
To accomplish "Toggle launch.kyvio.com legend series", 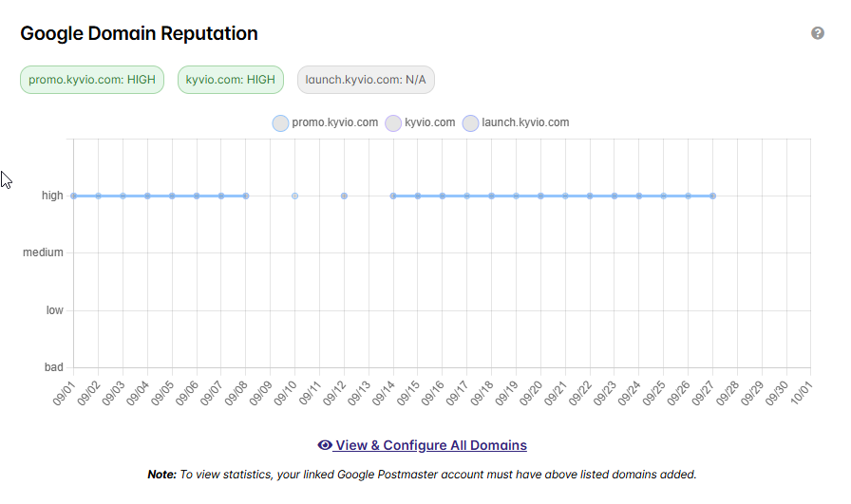I will coord(516,122).
